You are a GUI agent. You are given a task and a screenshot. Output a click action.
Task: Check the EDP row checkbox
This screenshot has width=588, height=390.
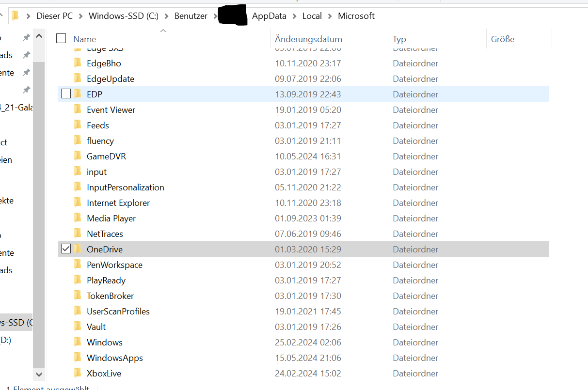click(x=66, y=94)
